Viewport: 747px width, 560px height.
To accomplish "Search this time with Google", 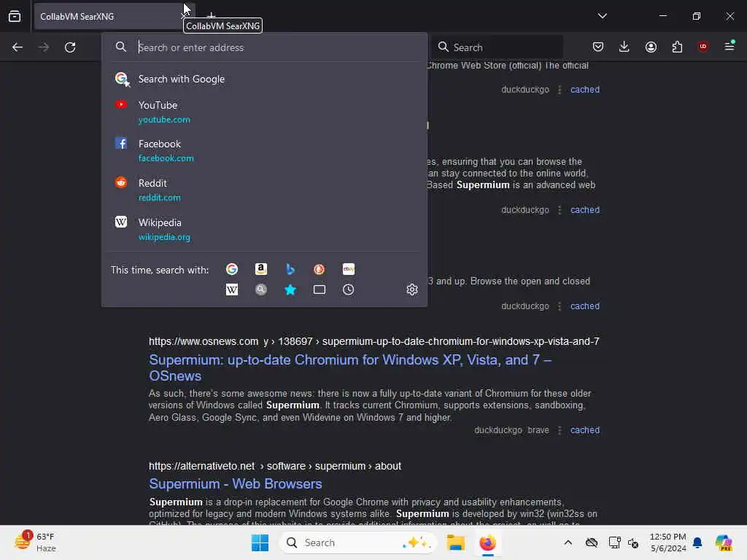I will click(x=232, y=269).
